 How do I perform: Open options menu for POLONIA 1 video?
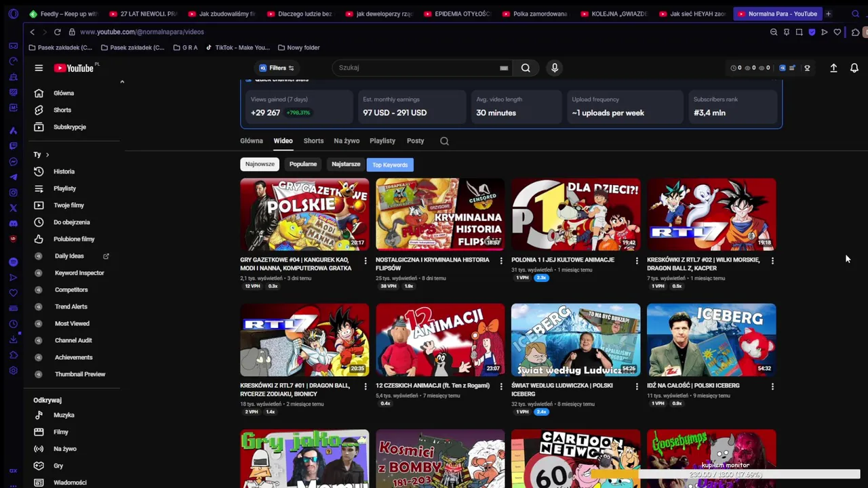point(637,260)
